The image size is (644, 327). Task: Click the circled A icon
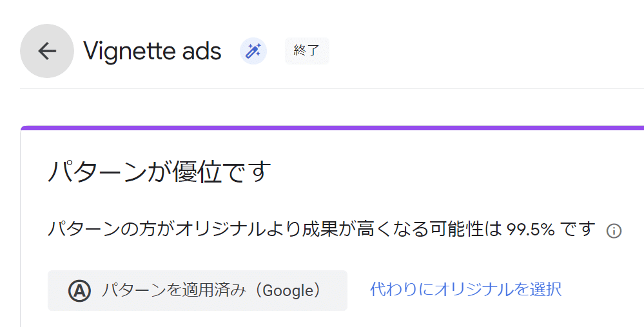click(x=79, y=290)
